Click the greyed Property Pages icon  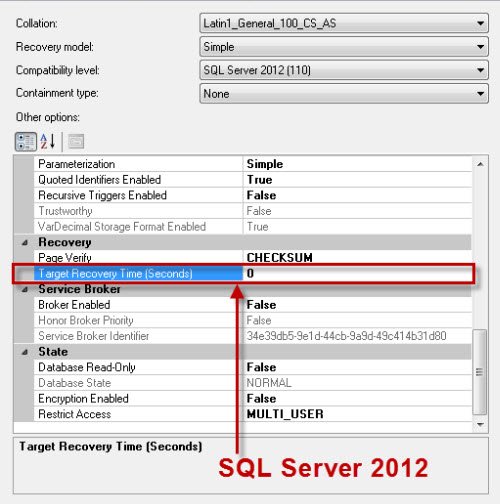76,141
